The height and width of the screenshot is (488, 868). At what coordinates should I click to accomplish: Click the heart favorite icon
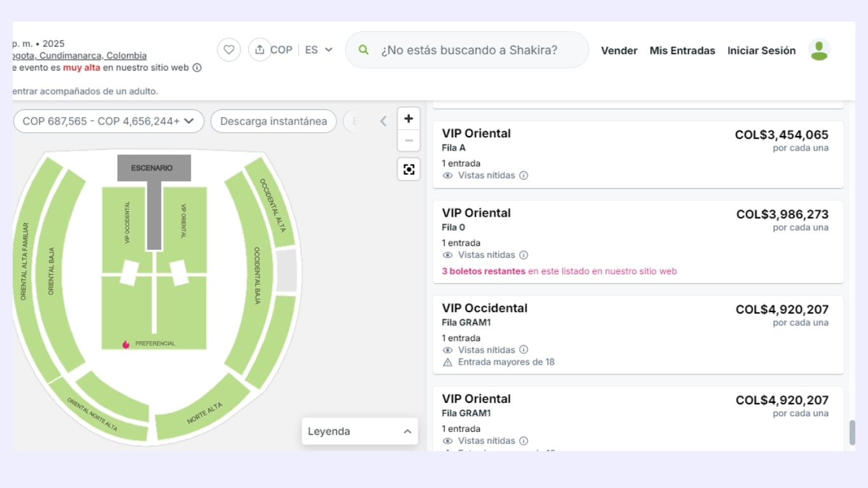[x=229, y=50]
